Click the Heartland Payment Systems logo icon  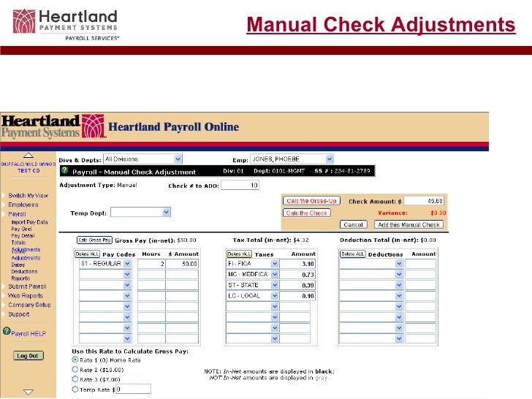pos(93,126)
